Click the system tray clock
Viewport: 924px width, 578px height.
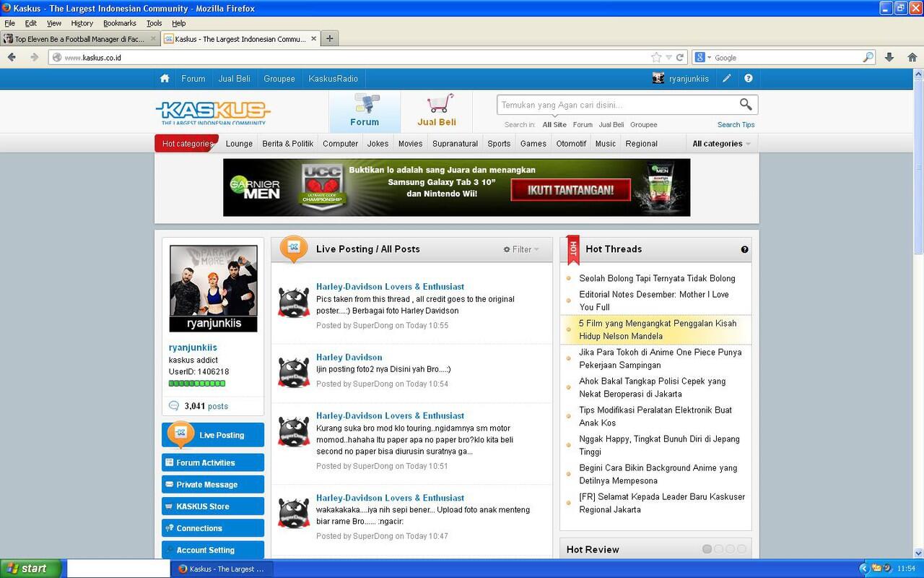905,569
